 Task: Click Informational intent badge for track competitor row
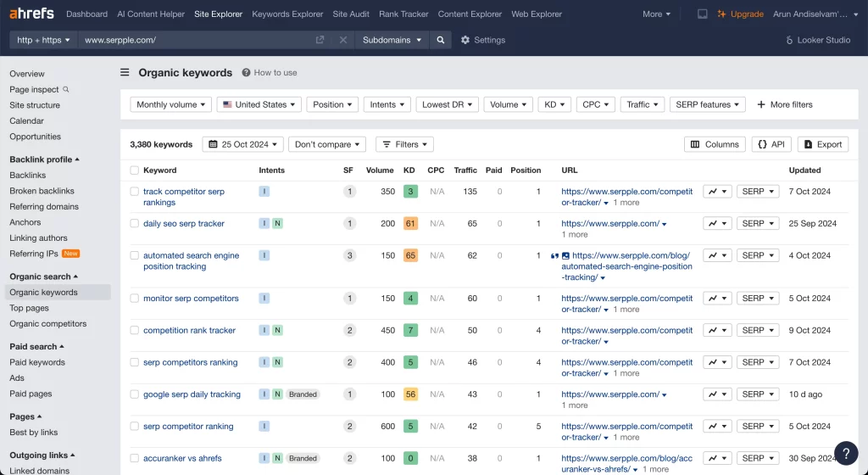(264, 192)
